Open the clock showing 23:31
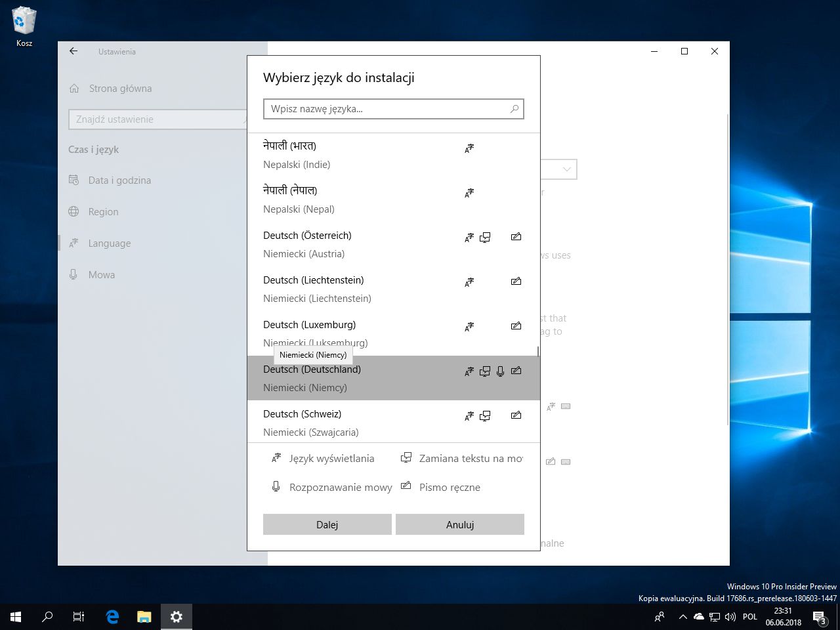Viewport: 840px width, 630px height. (783, 617)
